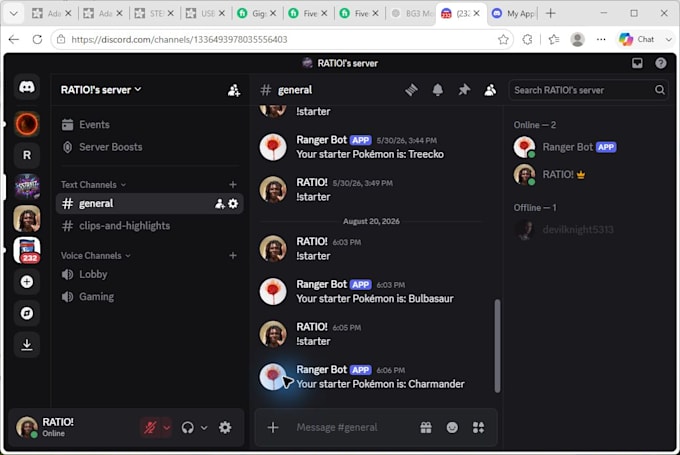This screenshot has height=455, width=680.
Task: Switch to the My App browser tab
Action: pos(513,13)
